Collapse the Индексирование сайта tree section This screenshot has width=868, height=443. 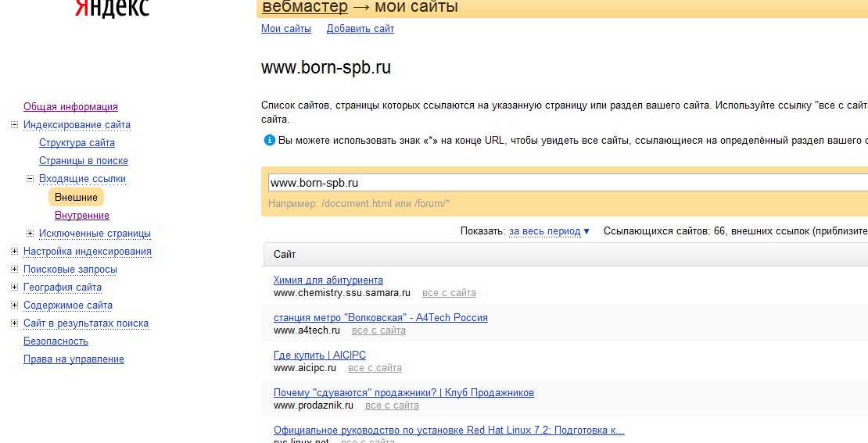coord(14,125)
